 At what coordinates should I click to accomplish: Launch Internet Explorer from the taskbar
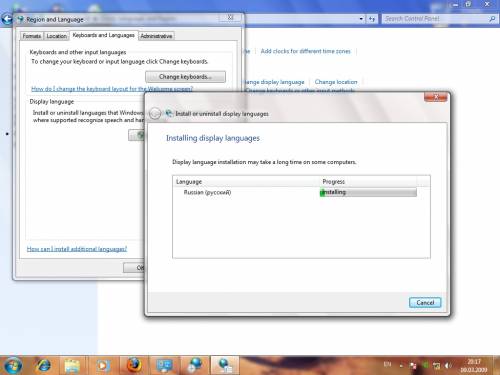coord(43,365)
